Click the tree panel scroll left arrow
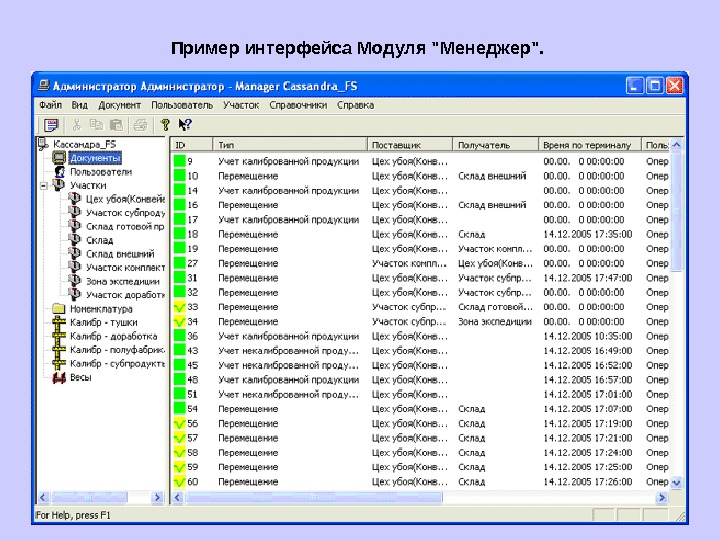Image resolution: width=720 pixels, height=540 pixels. (x=44, y=497)
